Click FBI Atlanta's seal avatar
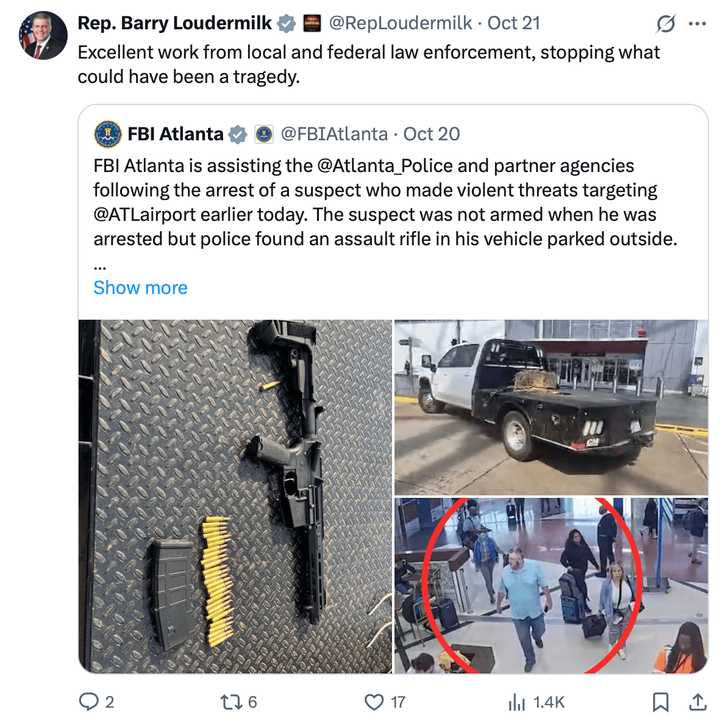 (x=108, y=134)
